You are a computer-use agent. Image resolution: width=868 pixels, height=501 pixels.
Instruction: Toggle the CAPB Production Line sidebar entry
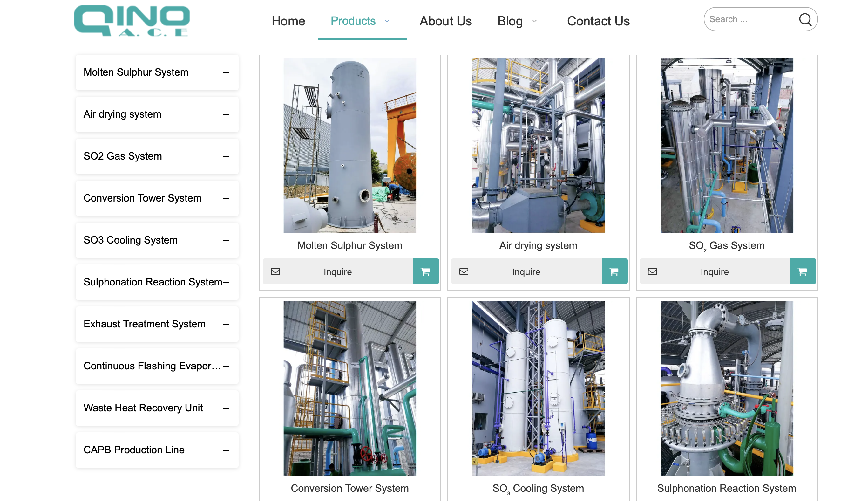pyautogui.click(x=226, y=450)
